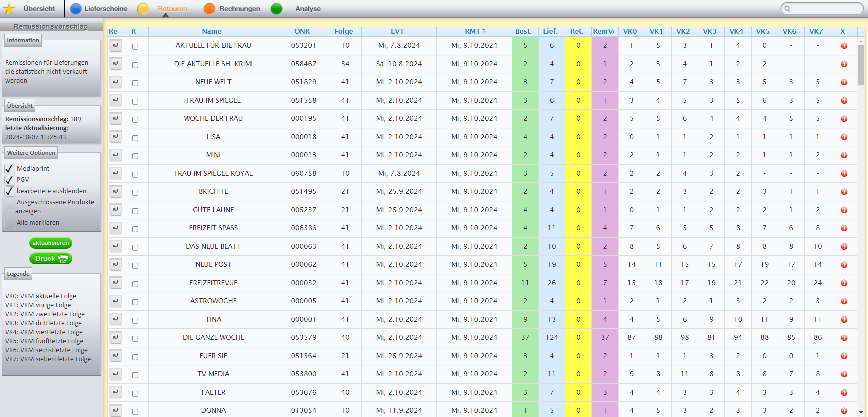Click the red icon in the FREIZEITREVUE row
This screenshot has height=417, width=868.
coord(844,283)
